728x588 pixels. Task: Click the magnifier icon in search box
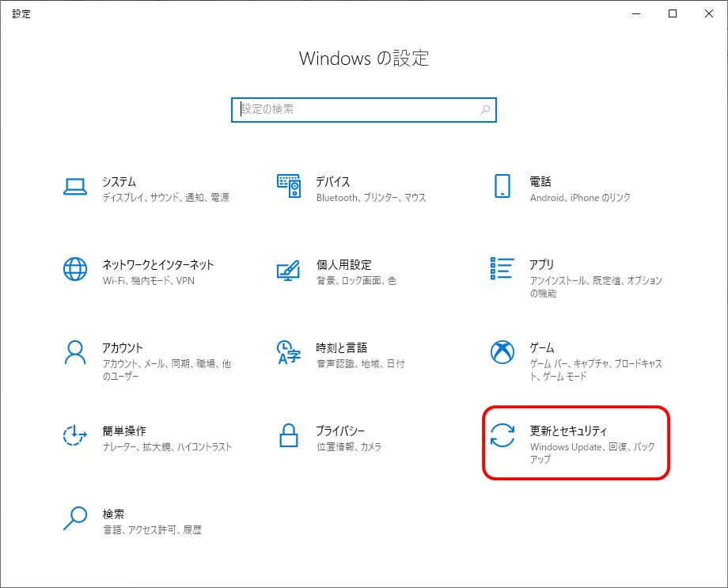tap(485, 110)
